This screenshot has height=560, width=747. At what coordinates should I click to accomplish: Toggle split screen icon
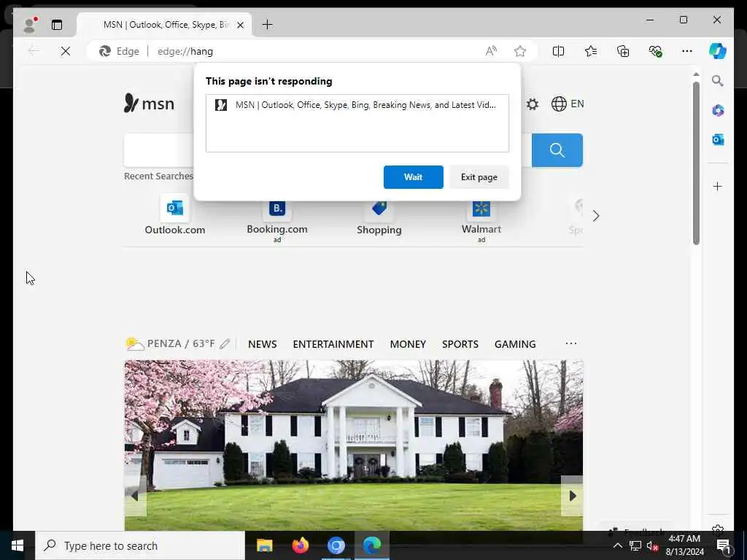pos(558,51)
